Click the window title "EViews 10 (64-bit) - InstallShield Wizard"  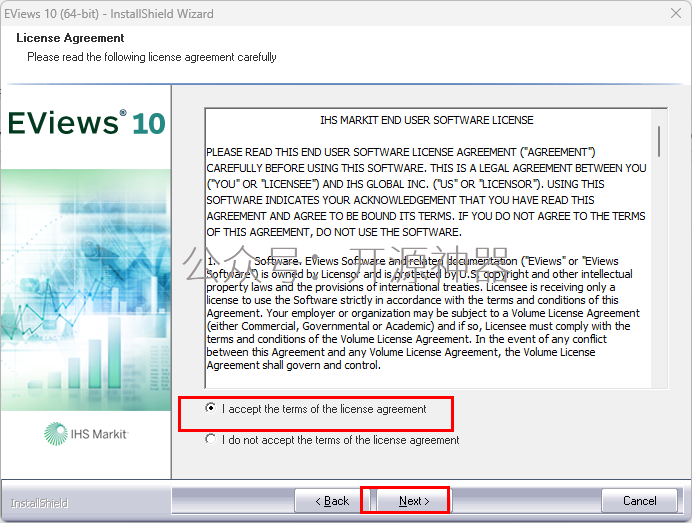(109, 14)
